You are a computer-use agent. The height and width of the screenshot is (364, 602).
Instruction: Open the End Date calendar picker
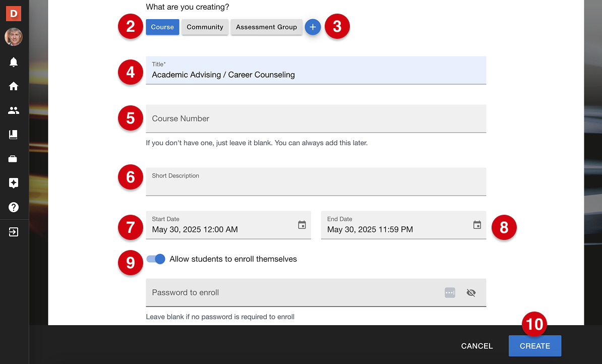477,225
